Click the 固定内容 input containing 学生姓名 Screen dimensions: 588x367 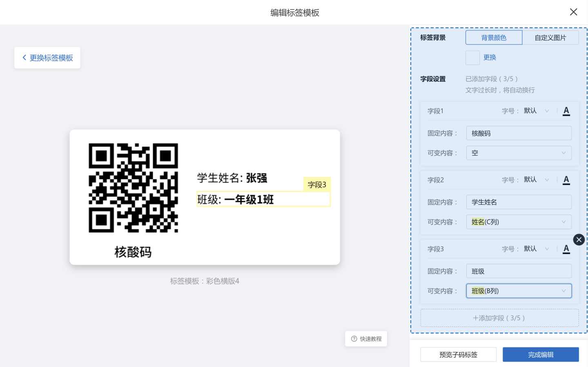[x=519, y=202]
